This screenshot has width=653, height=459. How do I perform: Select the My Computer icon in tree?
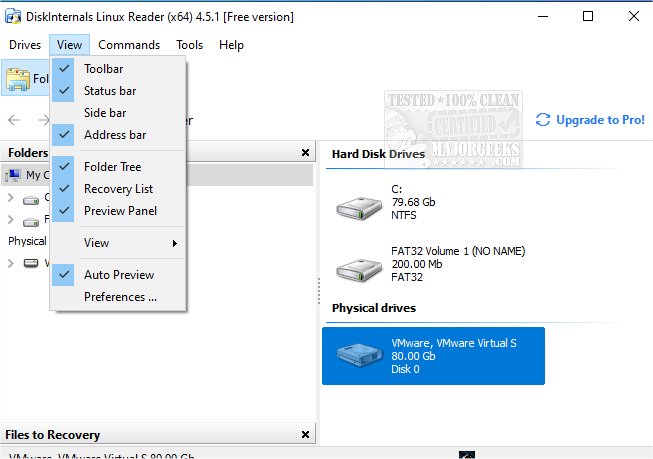click(13, 175)
